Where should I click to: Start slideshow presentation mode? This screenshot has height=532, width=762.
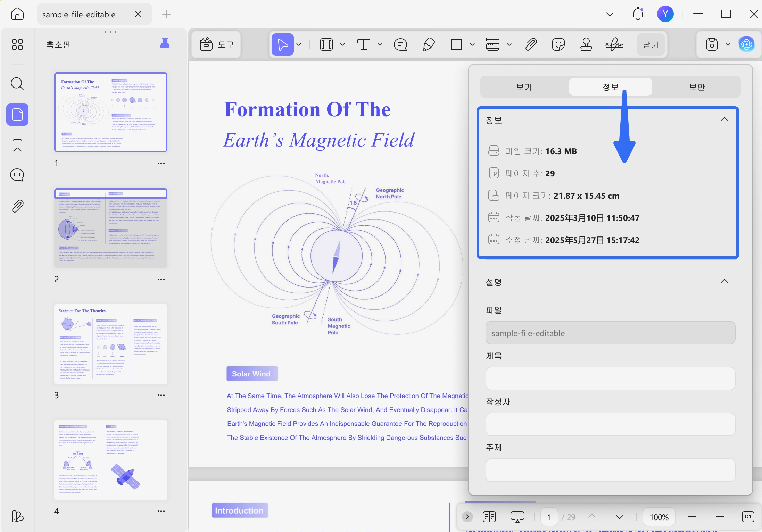(x=517, y=517)
